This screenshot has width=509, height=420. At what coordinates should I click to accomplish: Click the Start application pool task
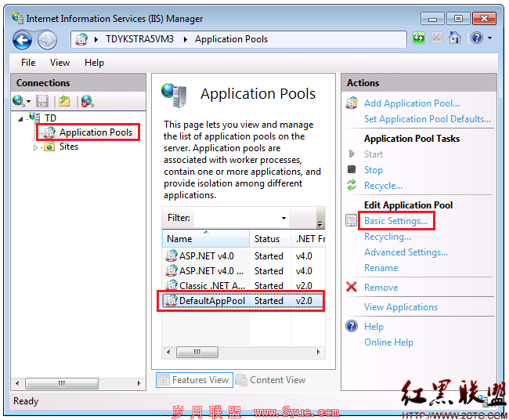coord(374,154)
